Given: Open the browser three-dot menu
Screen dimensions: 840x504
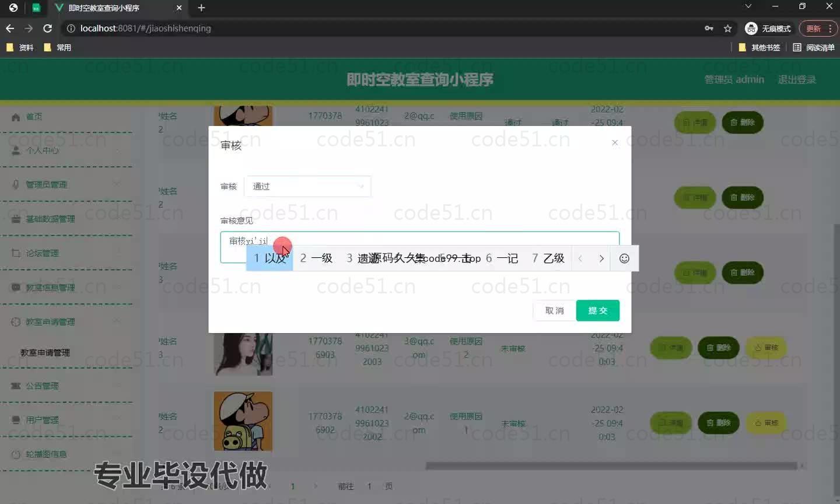Looking at the screenshot, I should tap(830, 28).
